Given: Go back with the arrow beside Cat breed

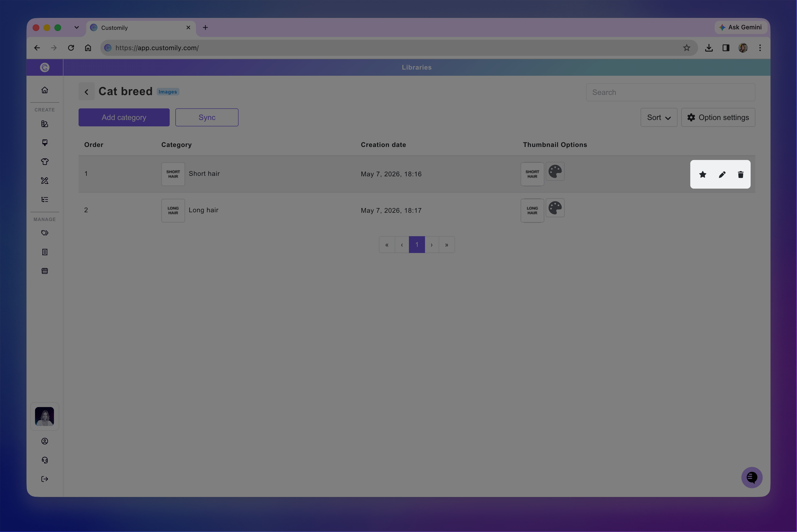Looking at the screenshot, I should (x=87, y=92).
